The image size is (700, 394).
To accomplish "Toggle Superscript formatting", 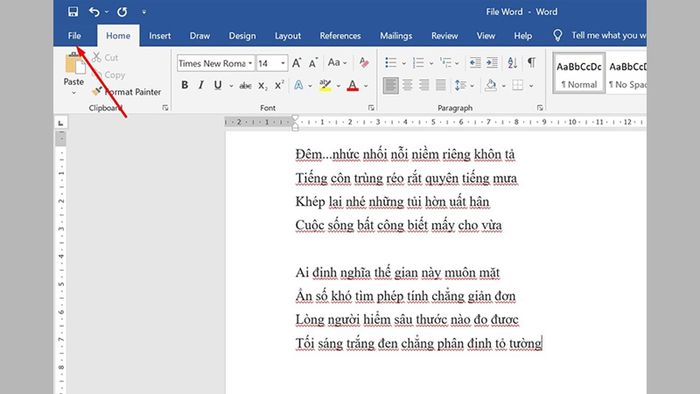I will pyautogui.click(x=279, y=85).
